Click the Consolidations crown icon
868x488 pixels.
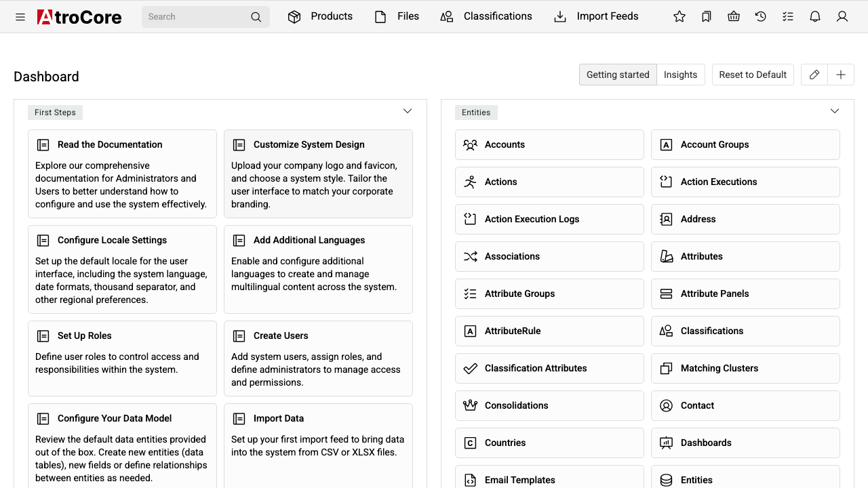click(470, 406)
